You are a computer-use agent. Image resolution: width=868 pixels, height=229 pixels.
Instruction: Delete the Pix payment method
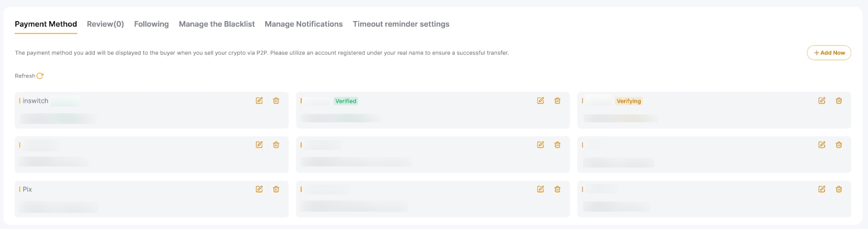[276, 189]
